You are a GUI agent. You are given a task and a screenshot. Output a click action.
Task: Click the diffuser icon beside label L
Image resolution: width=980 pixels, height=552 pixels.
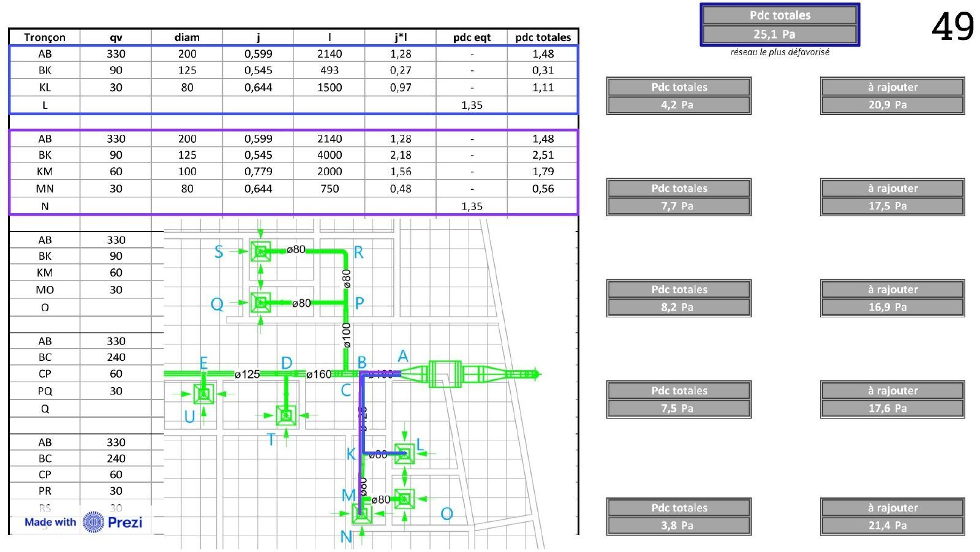[x=404, y=454]
